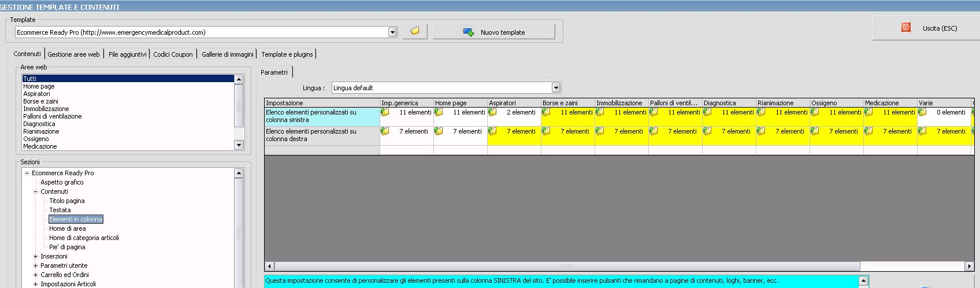Click the Uscita (ESC) button
This screenshot has width=980, height=288.
click(x=926, y=28)
